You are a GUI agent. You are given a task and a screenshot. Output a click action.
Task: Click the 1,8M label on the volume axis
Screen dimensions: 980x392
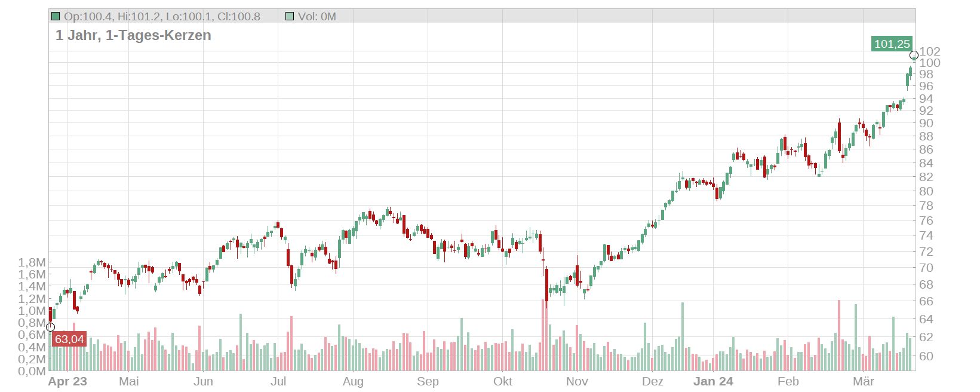point(32,262)
